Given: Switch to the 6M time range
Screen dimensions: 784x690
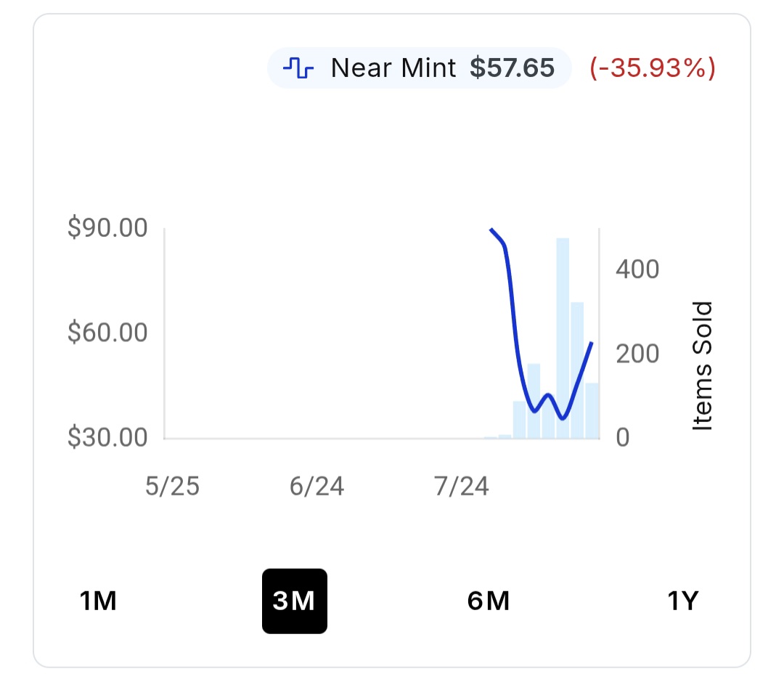Looking at the screenshot, I should pos(489,601).
